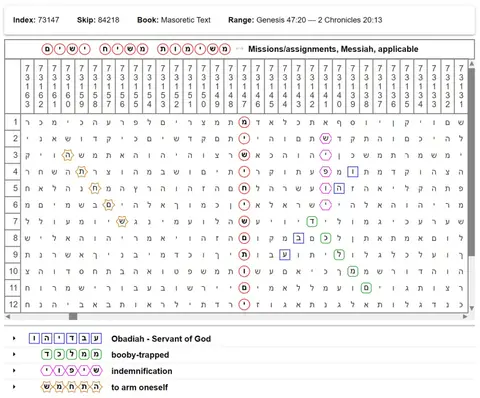Click the green-boxed letter in row 11

(x=366, y=288)
